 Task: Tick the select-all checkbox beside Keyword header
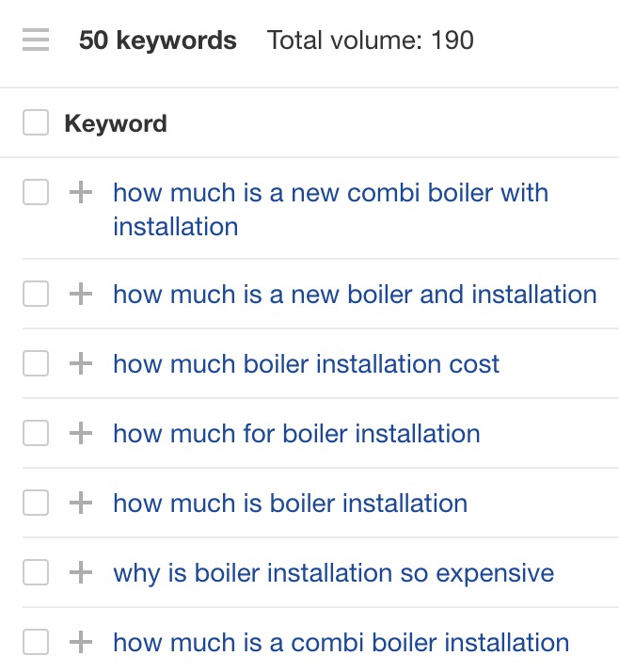(36, 123)
